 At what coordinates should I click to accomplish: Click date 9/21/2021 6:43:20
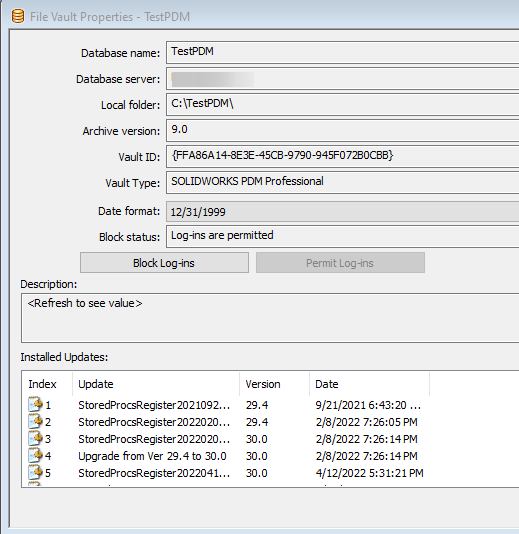pos(368,405)
